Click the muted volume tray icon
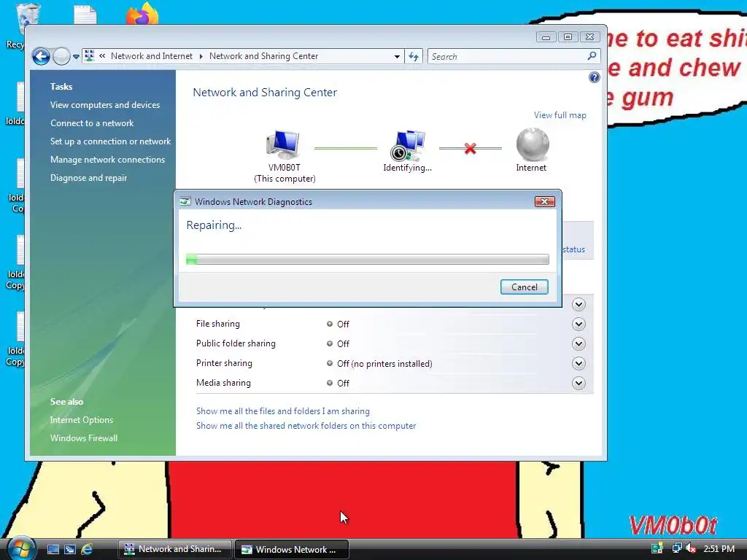This screenshot has height=560, width=747. (690, 548)
